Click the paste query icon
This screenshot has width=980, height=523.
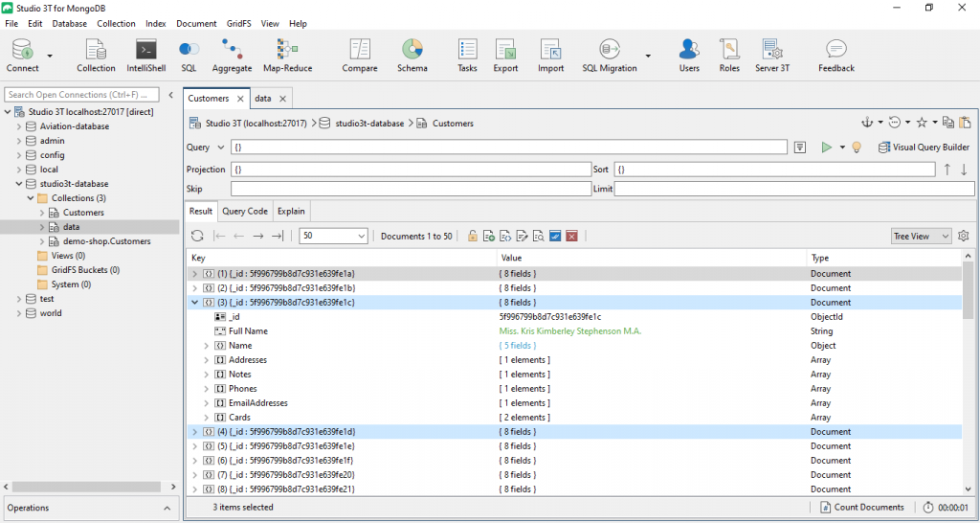tap(965, 123)
